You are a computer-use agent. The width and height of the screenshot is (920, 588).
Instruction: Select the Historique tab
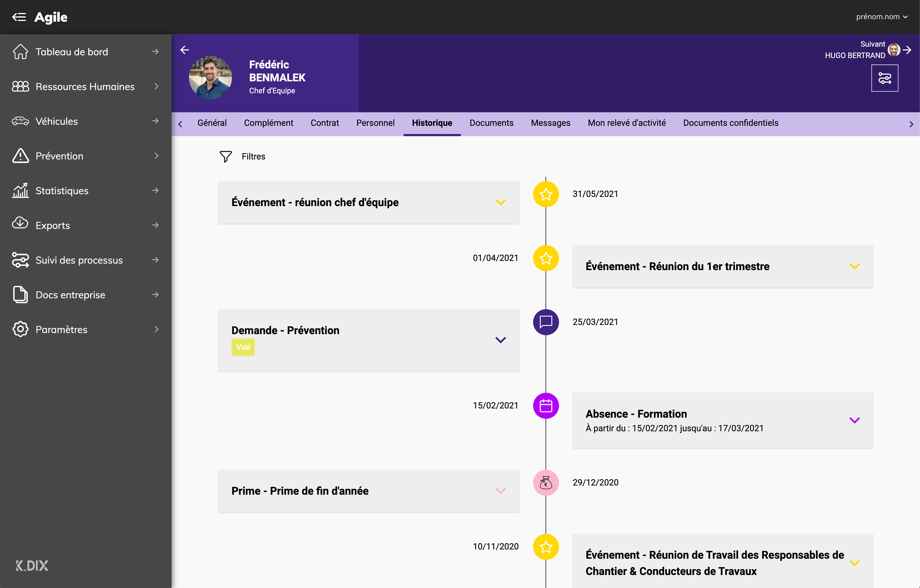coord(432,123)
